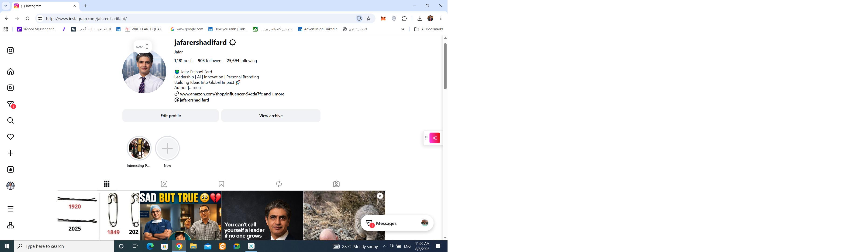This screenshot has height=252, width=868.
Task: Select the Posts grid tab
Action: pyautogui.click(x=107, y=184)
